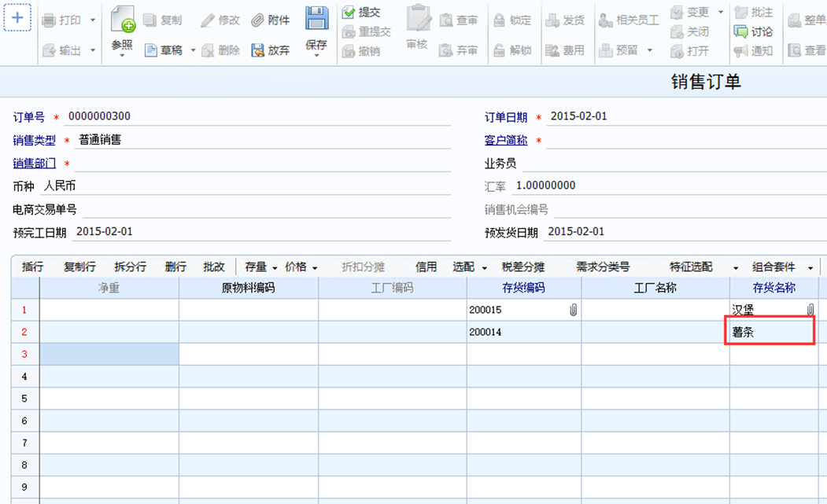Viewport: 827px width, 504px height.
Task: Click the 复制 copy toolbar icon
Action: [x=150, y=20]
